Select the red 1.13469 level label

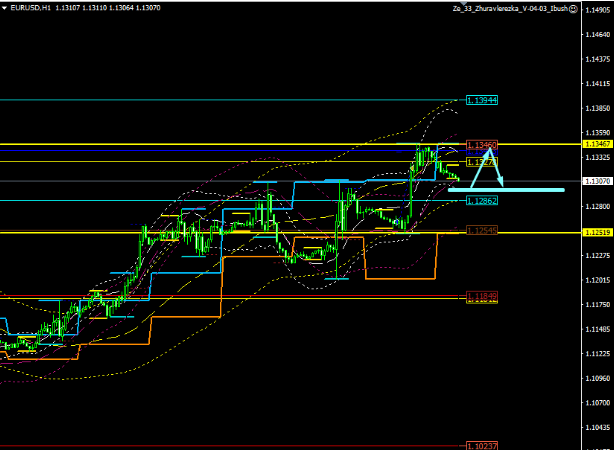[482, 145]
